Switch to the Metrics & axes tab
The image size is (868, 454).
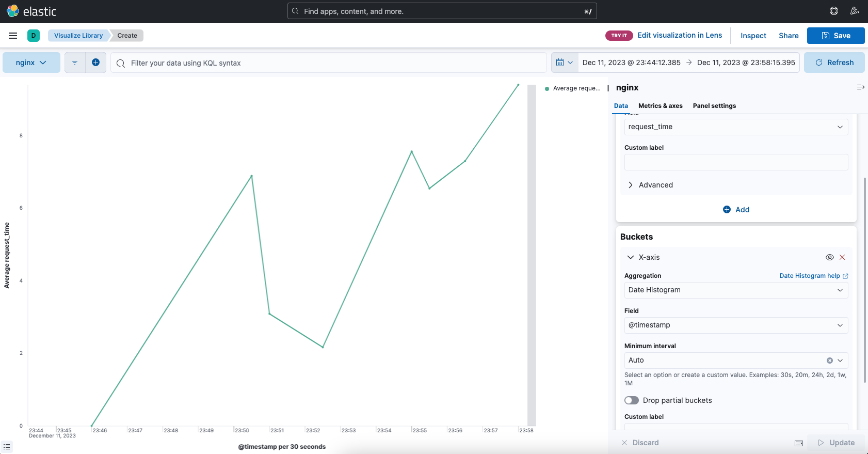(x=660, y=106)
